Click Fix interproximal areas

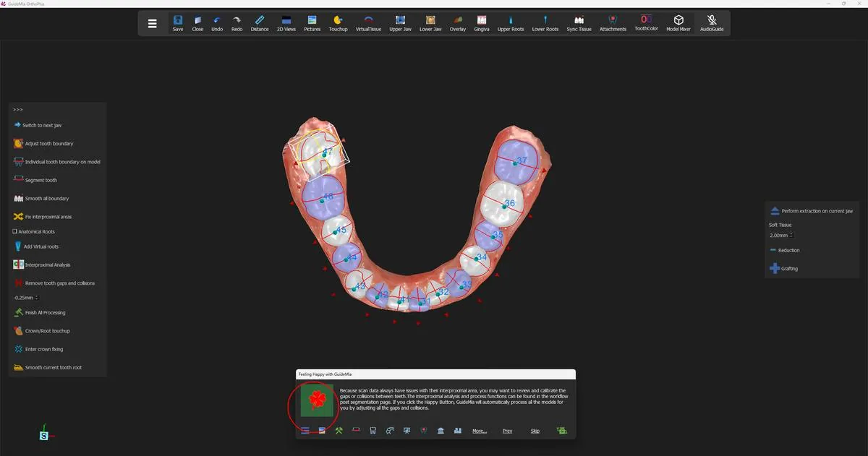(43, 217)
